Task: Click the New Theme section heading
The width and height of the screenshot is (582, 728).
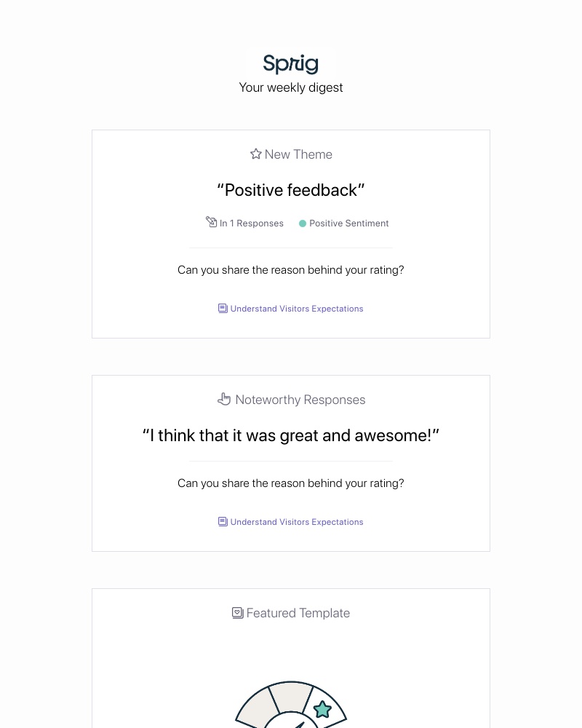Action: pos(298,154)
